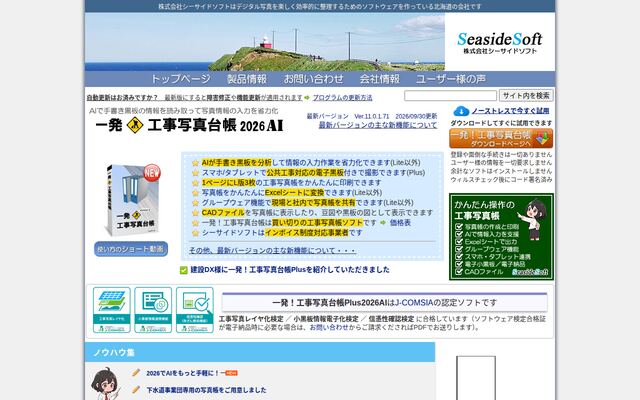Click the product box image with NEW badge
Image resolution: width=640 pixels, height=400 pixels.
(131, 200)
